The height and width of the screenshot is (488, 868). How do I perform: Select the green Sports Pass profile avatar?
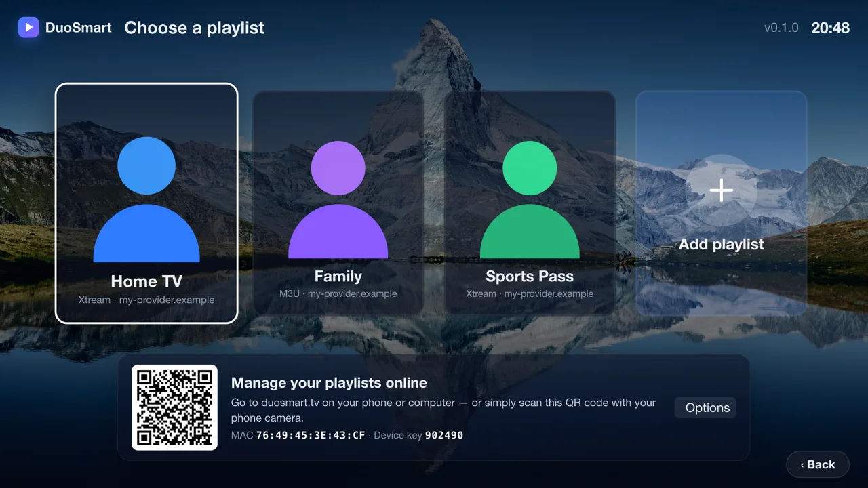click(x=530, y=199)
